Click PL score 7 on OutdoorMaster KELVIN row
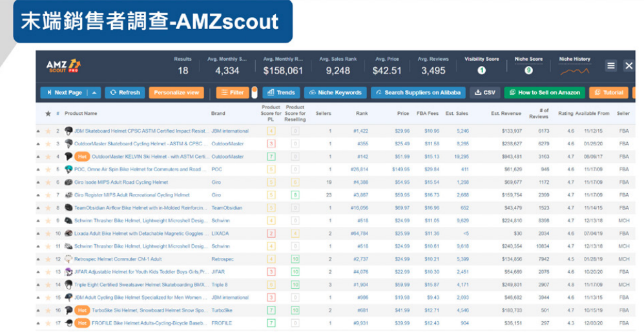 (x=271, y=156)
